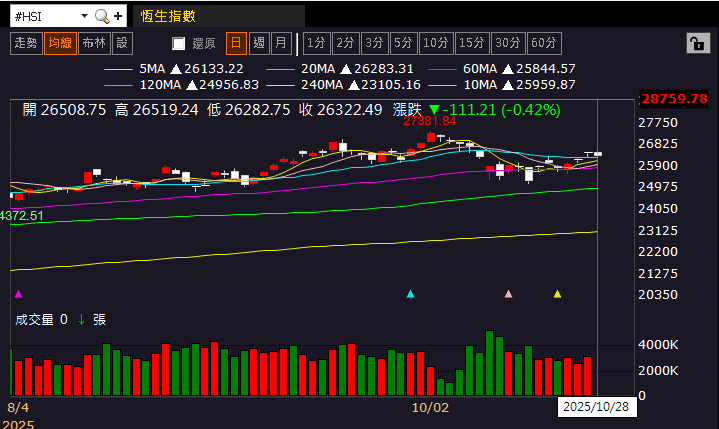This screenshot has height=429, width=719.
Task: Click the #HSI symbol input field
Action: coord(45,16)
